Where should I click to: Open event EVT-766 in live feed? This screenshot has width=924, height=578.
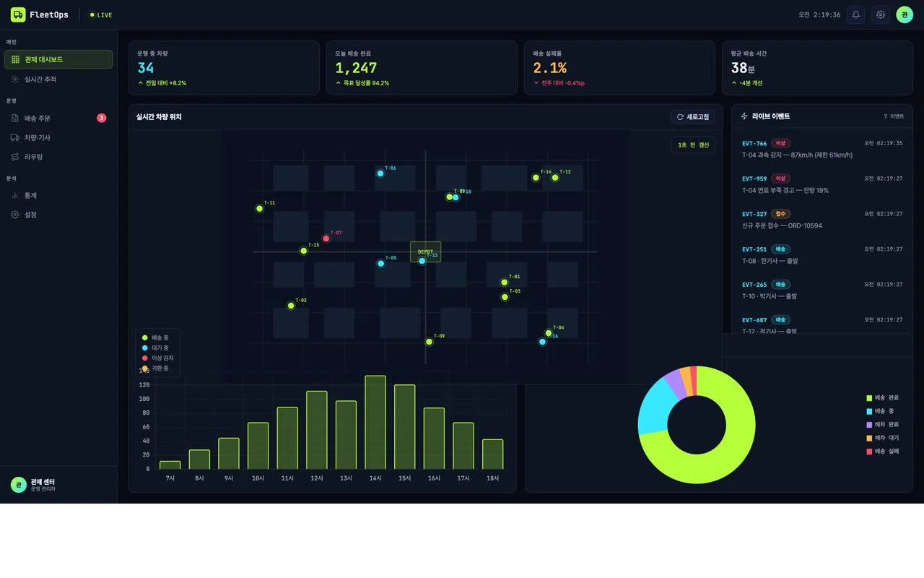(822, 149)
